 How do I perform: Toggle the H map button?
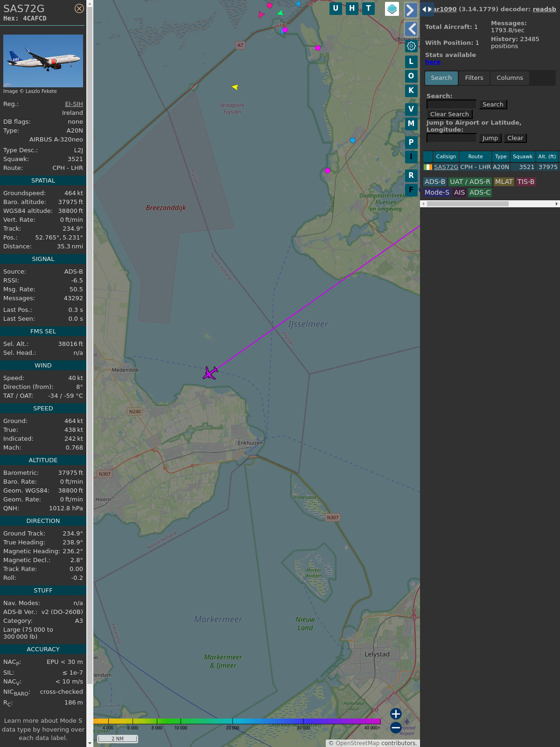[352, 8]
